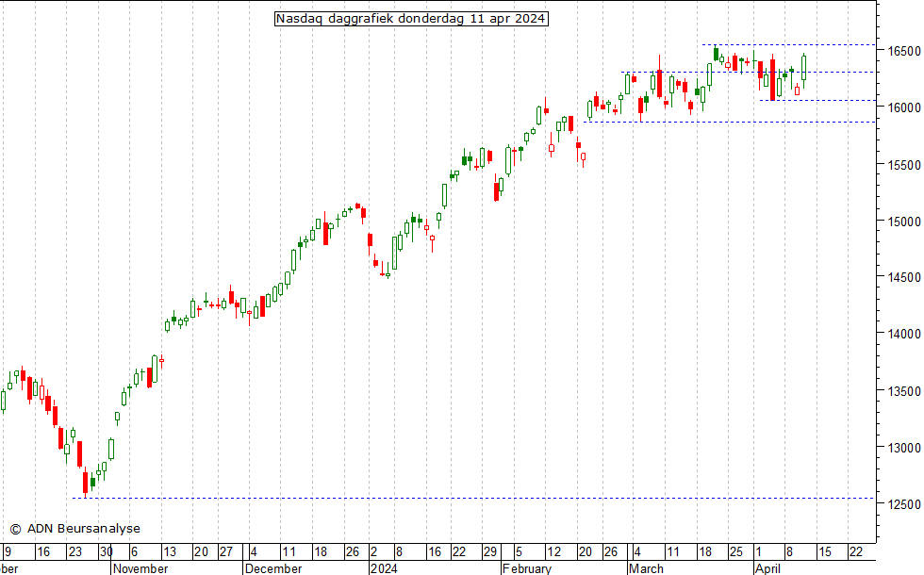Click the date label '23' on time axis
Viewport: 924px width, 575px height.
[x=74, y=552]
